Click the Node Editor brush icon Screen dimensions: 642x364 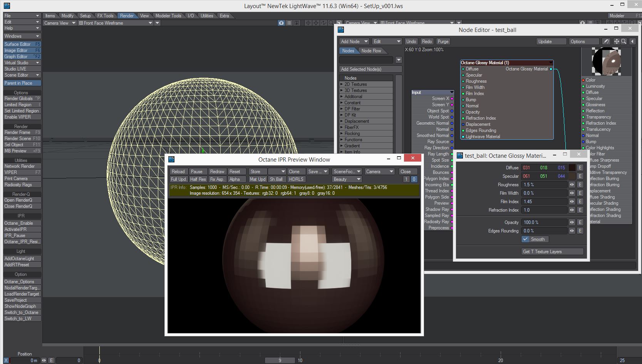(x=606, y=42)
